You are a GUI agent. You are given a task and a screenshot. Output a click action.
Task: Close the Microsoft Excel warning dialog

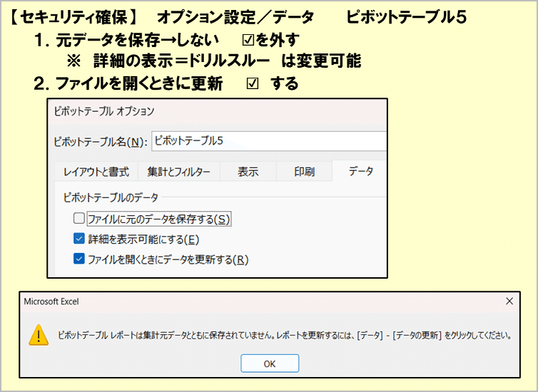click(509, 301)
